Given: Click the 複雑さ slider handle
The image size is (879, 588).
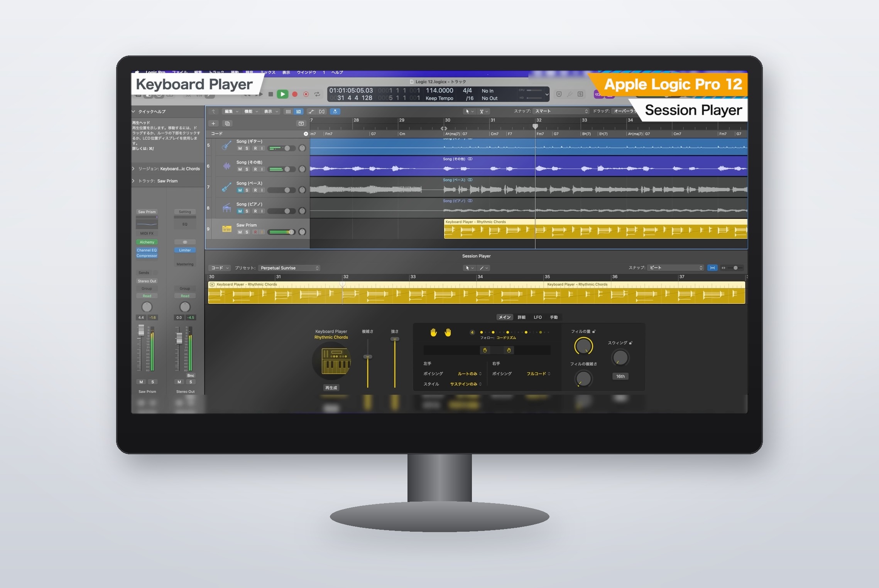Looking at the screenshot, I should point(368,357).
